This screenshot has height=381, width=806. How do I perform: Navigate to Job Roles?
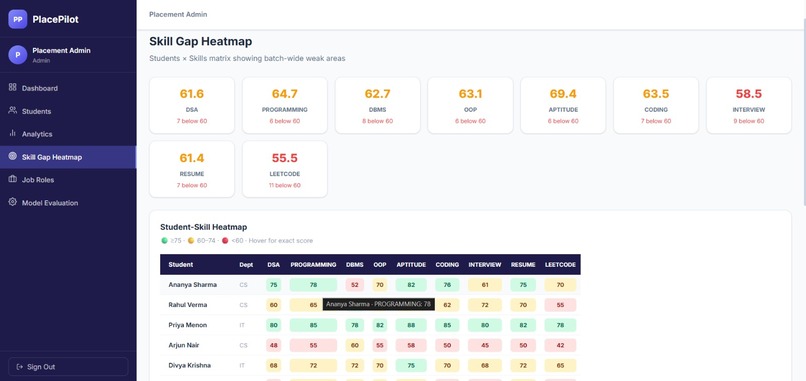tap(68, 180)
